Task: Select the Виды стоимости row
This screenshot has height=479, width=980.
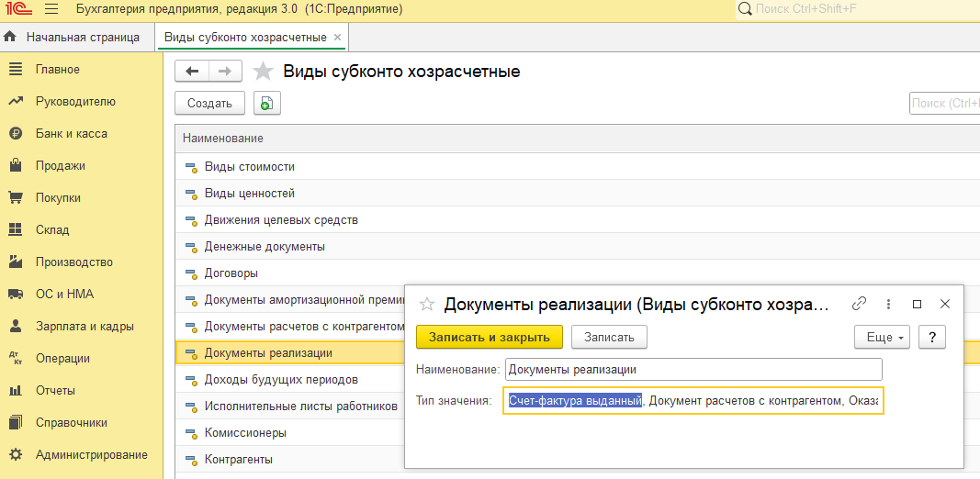Action: [x=578, y=167]
